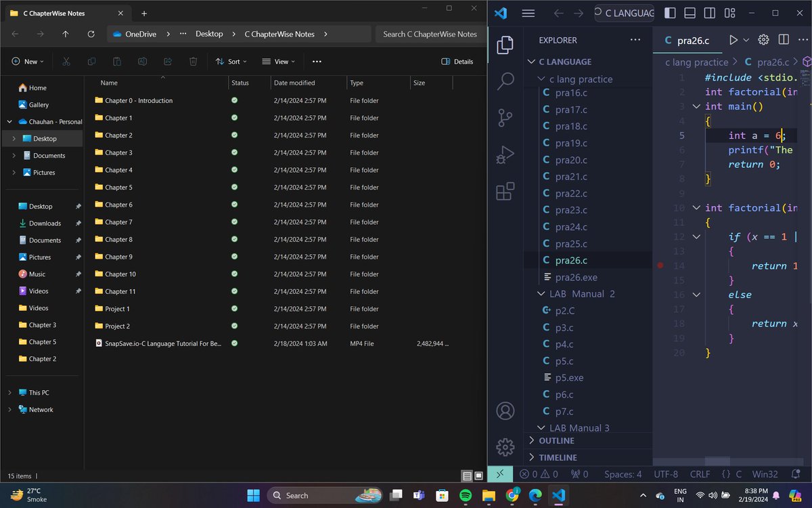Switch to large thumbnails view in File Explorer
812x508 pixels.
click(479, 476)
